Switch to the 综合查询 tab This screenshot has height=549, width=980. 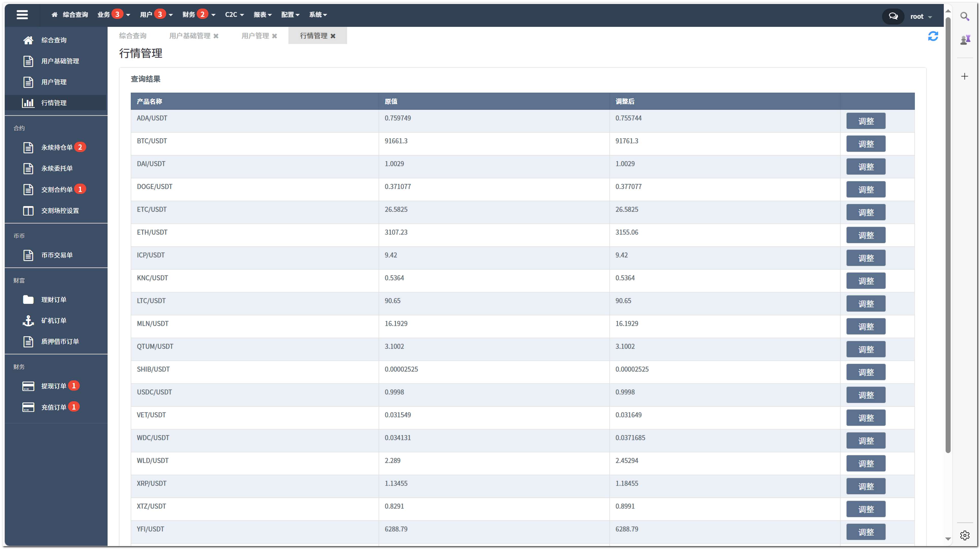point(132,36)
